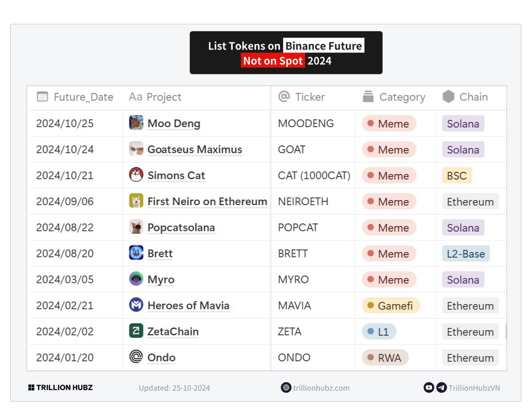Click the Telegram icon in footer
This screenshot has width=532, height=412.
[441, 388]
